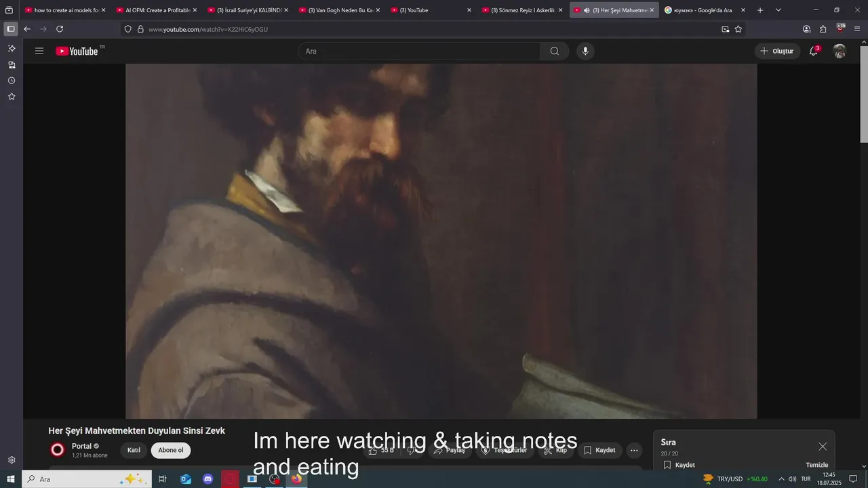Open the Windows Start button
868x488 pixels.
(x=10, y=479)
